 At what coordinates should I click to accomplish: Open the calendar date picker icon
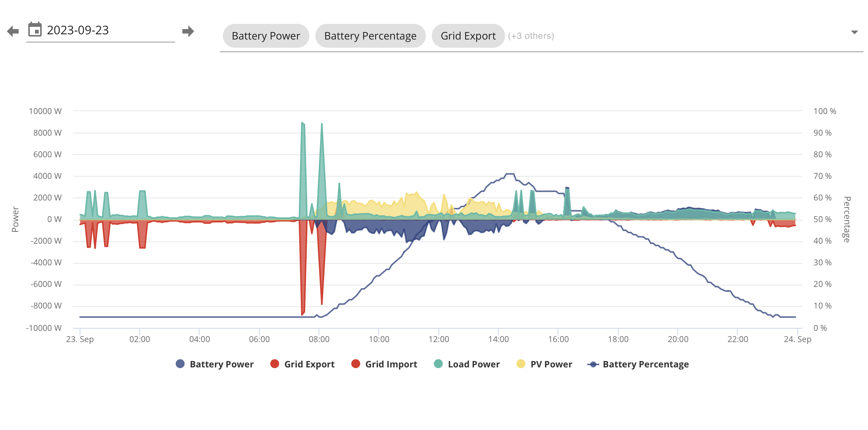point(35,30)
